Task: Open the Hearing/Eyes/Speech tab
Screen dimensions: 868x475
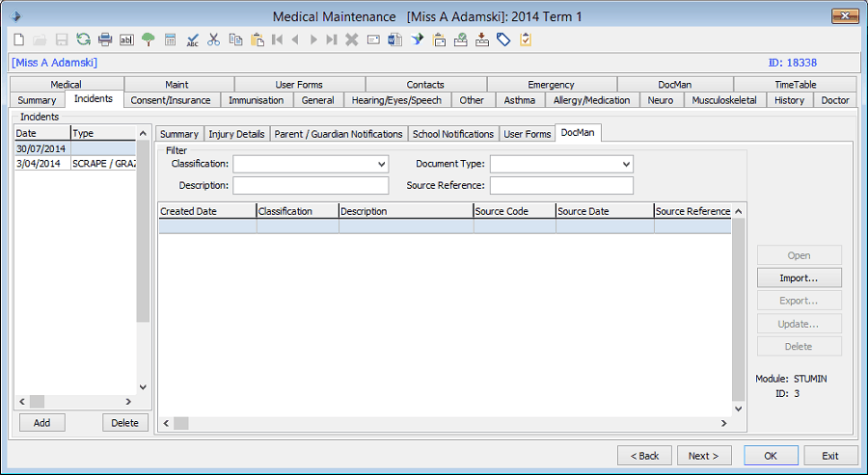Action: 397,100
